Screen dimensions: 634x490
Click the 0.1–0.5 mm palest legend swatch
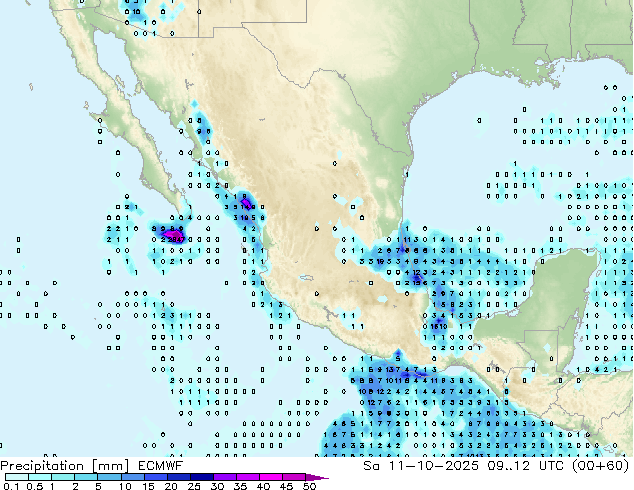point(17,477)
